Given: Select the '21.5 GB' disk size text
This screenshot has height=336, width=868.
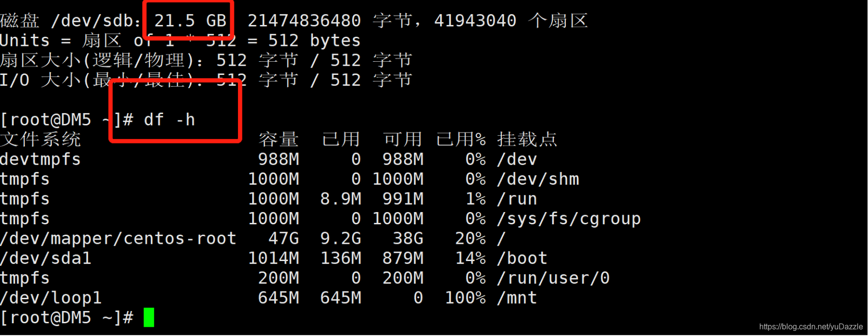Looking at the screenshot, I should pos(190,21).
